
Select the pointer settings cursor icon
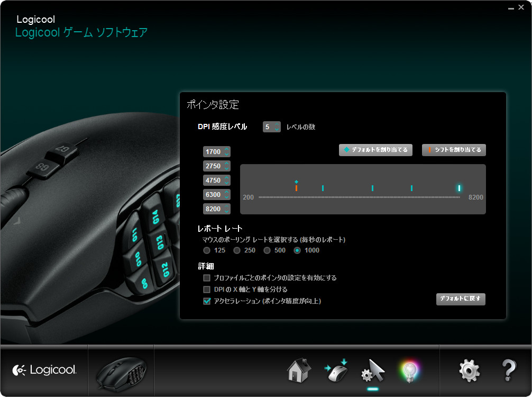(372, 371)
